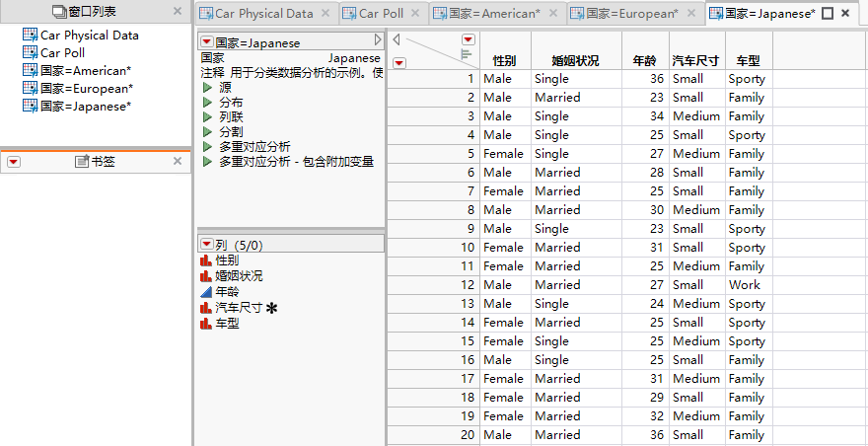Click the continuous icon next to 年龄
This screenshot has height=446, width=868.
[x=206, y=292]
